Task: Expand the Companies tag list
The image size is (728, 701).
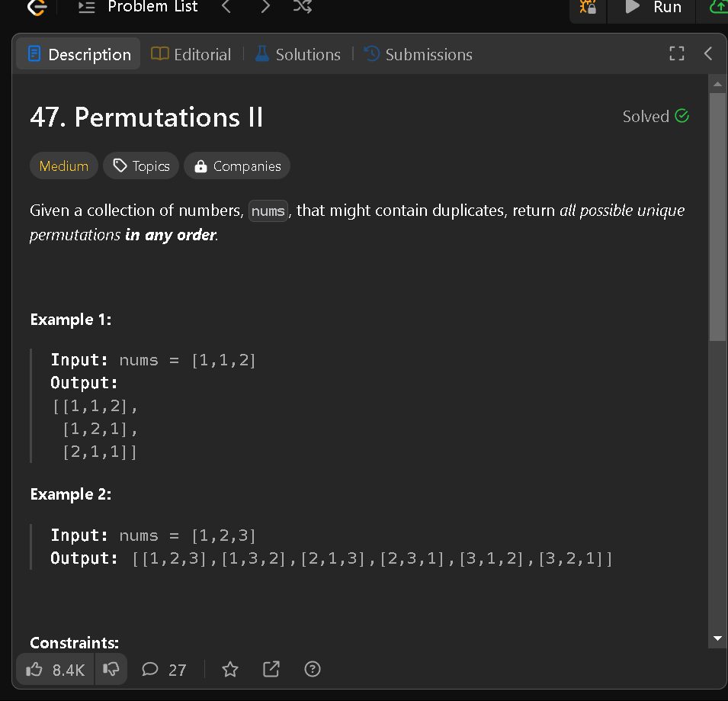Action: click(x=236, y=166)
